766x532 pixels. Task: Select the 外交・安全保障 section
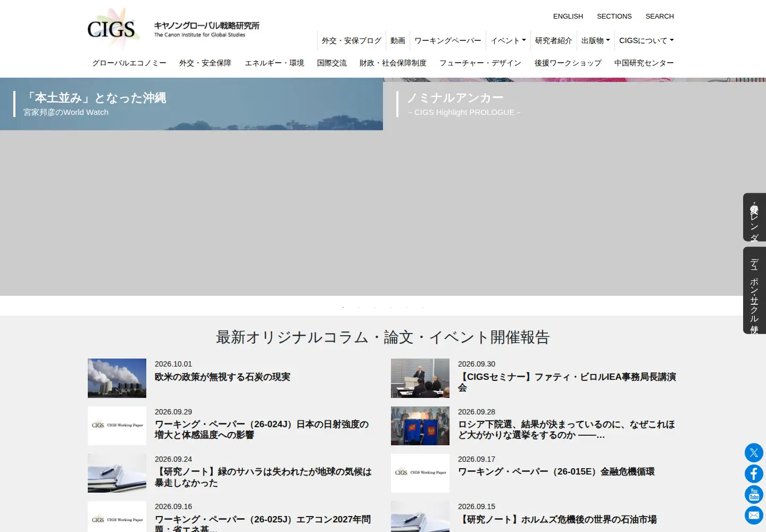(x=205, y=63)
